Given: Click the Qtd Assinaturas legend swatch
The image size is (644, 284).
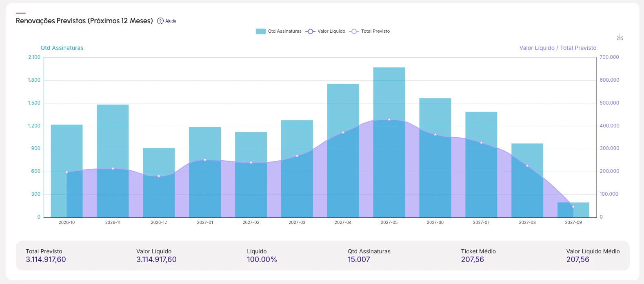Looking at the screenshot, I should [261, 31].
